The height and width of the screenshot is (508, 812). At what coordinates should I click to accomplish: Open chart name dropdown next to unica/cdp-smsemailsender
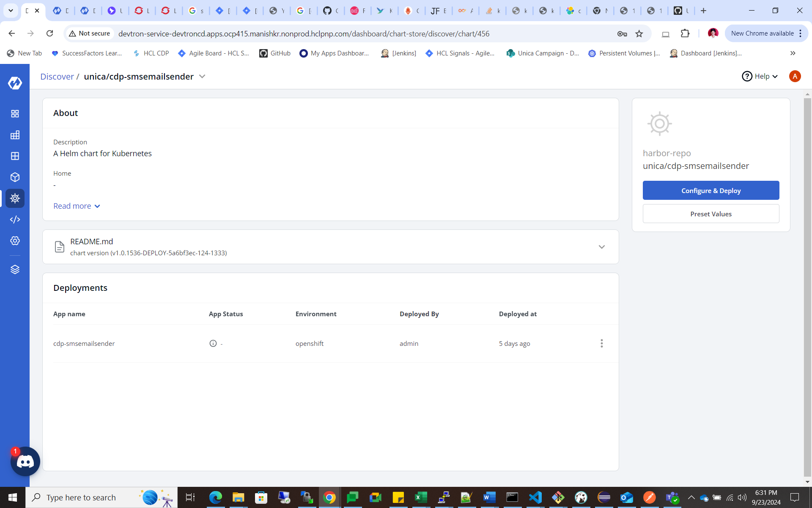pos(202,76)
